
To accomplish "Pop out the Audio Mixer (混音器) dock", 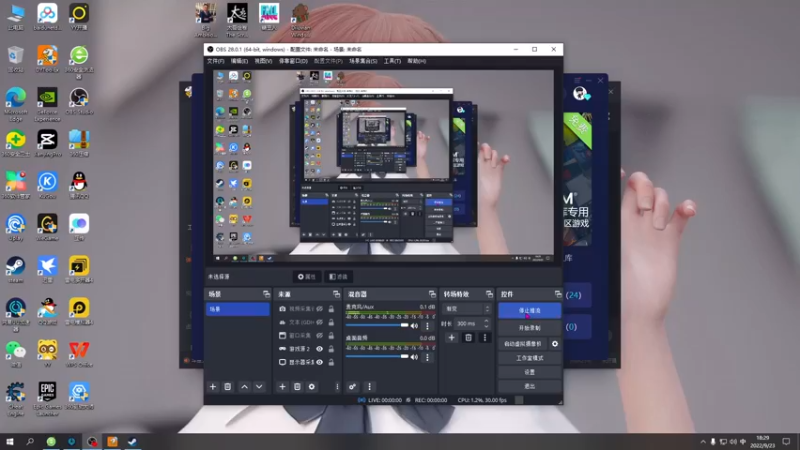I will [x=432, y=294].
